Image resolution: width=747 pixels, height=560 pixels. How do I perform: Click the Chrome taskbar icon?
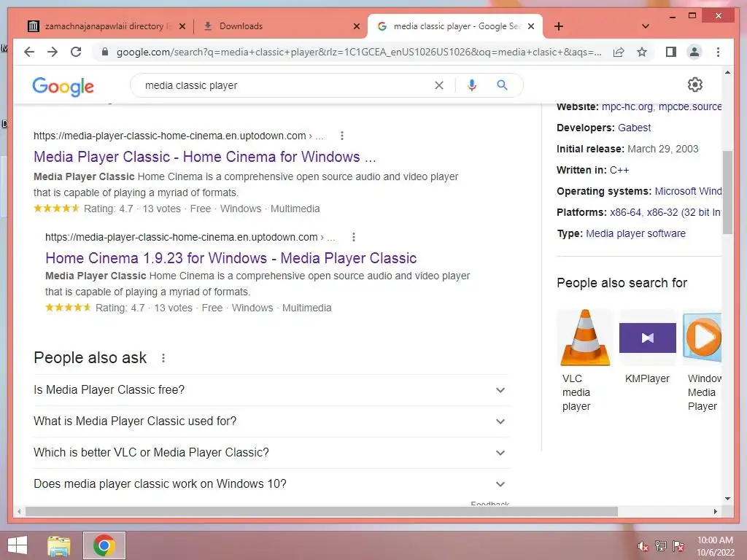tap(104, 545)
